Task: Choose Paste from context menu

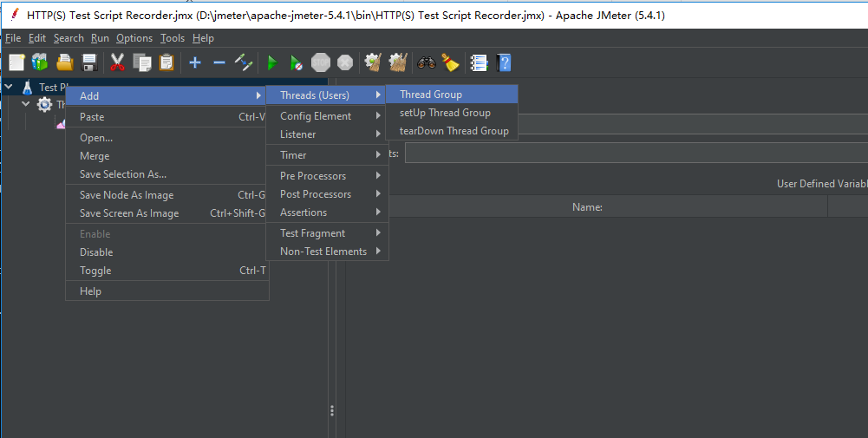Action: point(166,117)
